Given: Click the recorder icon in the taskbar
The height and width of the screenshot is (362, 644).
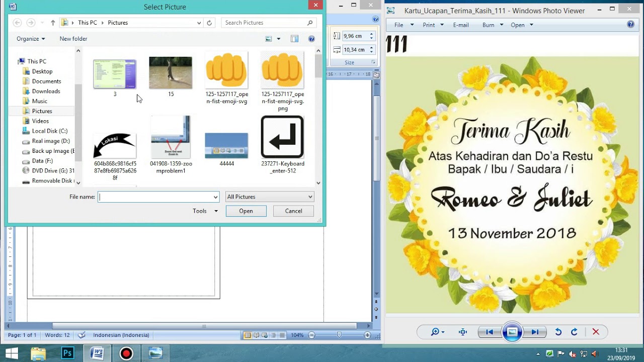Looking at the screenshot, I should pos(126,353).
